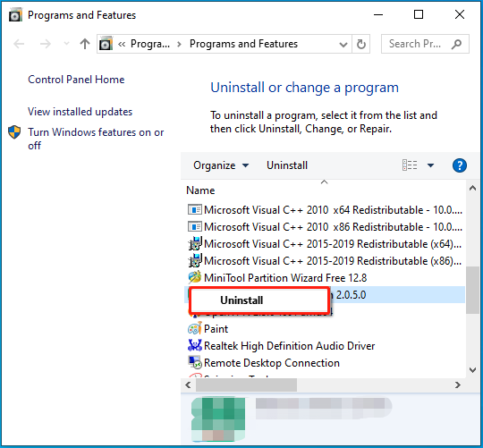Viewport: 483px width, 448px height.
Task: Click the shield icon beside Windows features
Action: (x=14, y=132)
